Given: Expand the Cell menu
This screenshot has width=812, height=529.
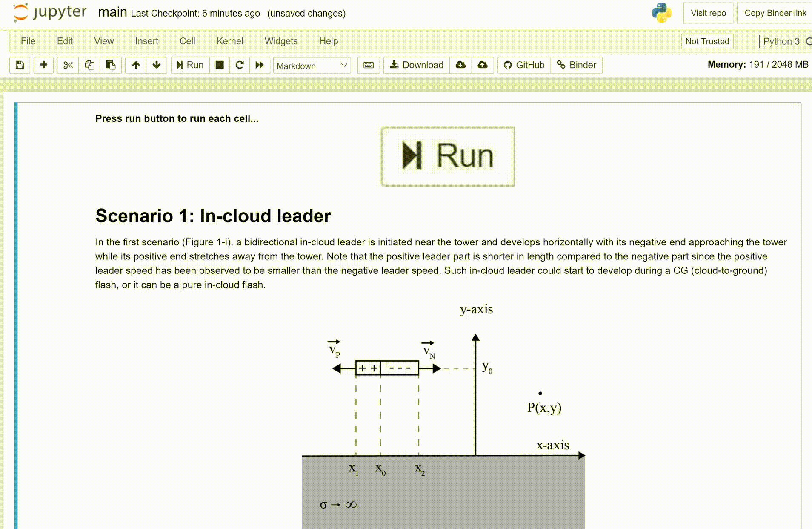Looking at the screenshot, I should point(187,41).
